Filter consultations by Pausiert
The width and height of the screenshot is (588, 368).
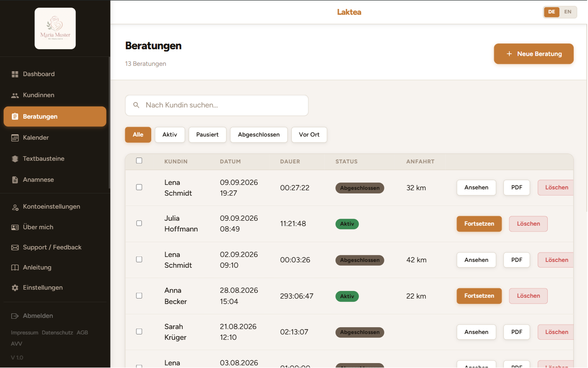coord(208,135)
